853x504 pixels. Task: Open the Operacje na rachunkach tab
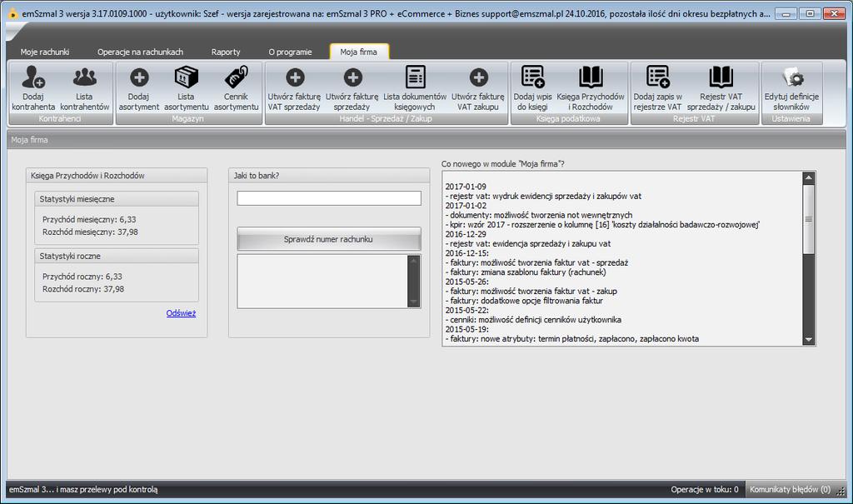[x=140, y=52]
